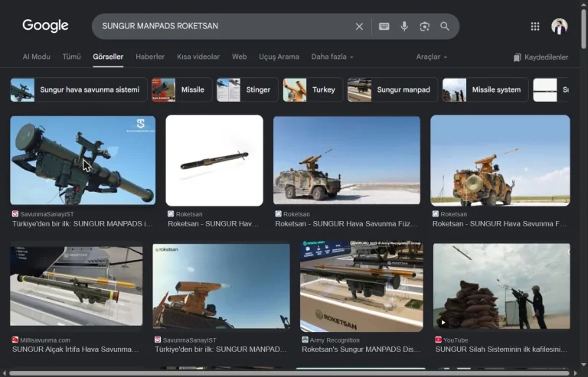Click the Roketsan favicon under the white missile image
Image resolution: width=588 pixels, height=377 pixels.
171,214
